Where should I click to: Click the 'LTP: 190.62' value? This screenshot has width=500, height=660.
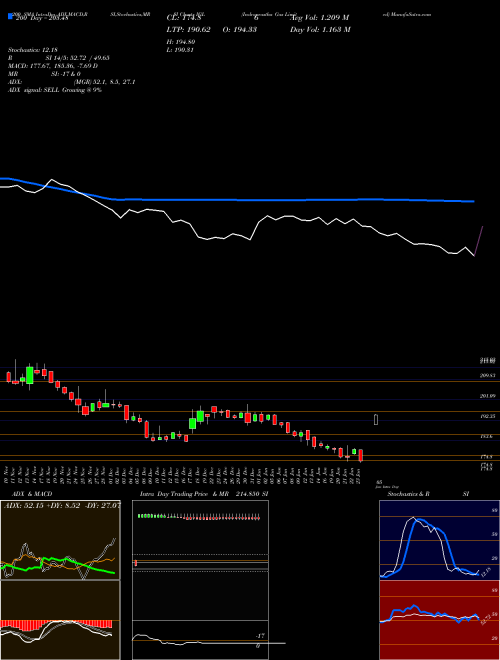tap(188, 29)
